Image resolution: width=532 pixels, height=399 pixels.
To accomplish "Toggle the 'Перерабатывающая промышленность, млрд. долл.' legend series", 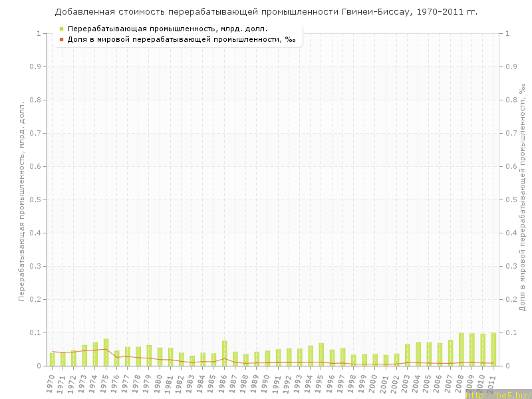I will point(168,29).
